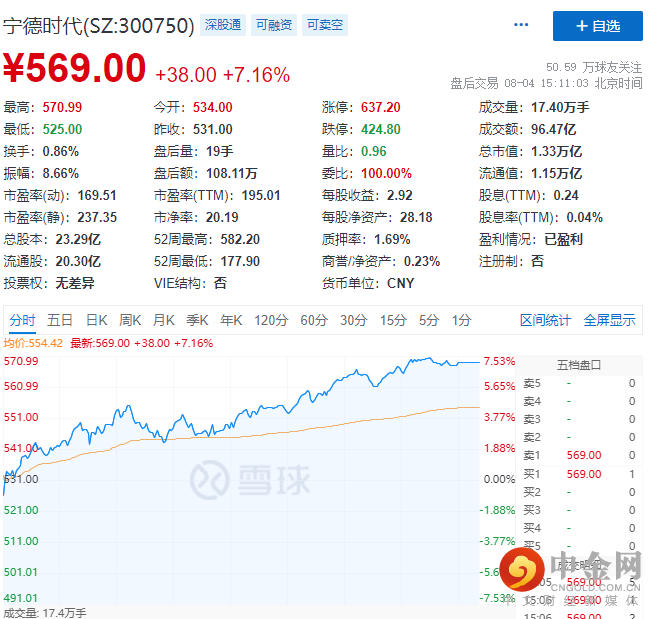Open the three-dot more options menu
Image resolution: width=656 pixels, height=619 pixels.
tap(521, 25)
